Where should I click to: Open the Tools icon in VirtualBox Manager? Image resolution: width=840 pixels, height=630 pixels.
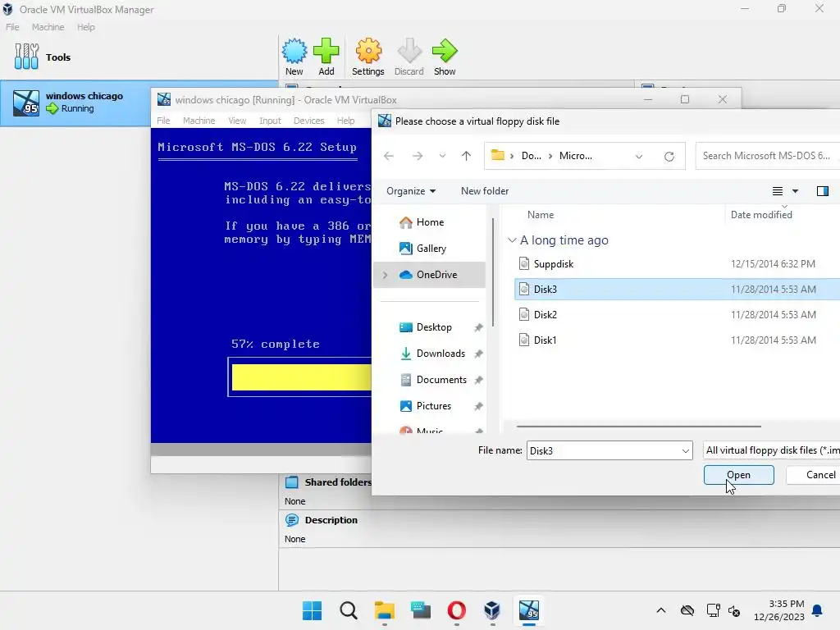point(26,57)
